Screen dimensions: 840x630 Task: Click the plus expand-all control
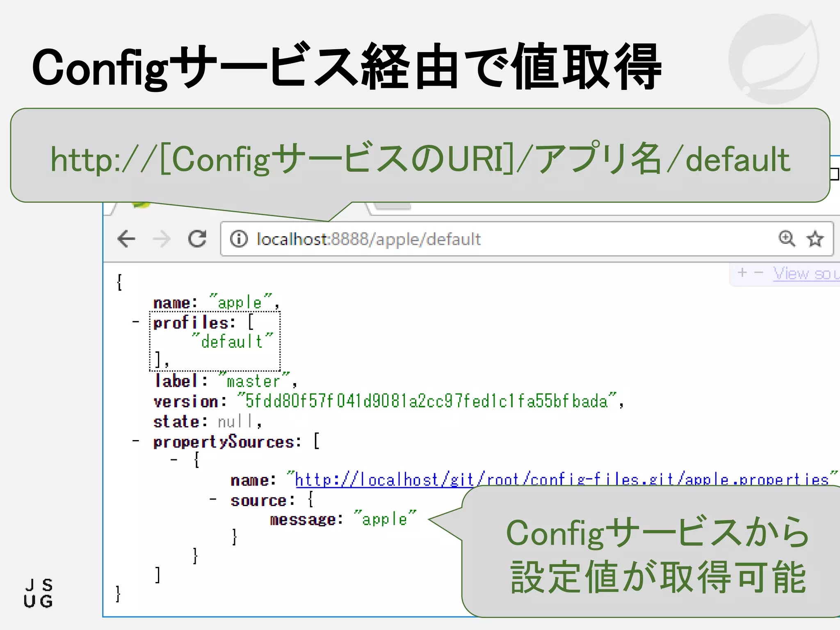(742, 273)
